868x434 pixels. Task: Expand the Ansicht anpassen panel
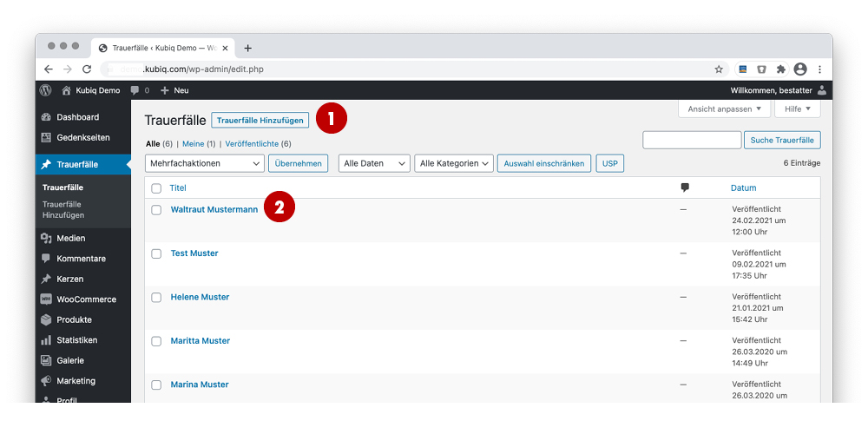[723, 109]
